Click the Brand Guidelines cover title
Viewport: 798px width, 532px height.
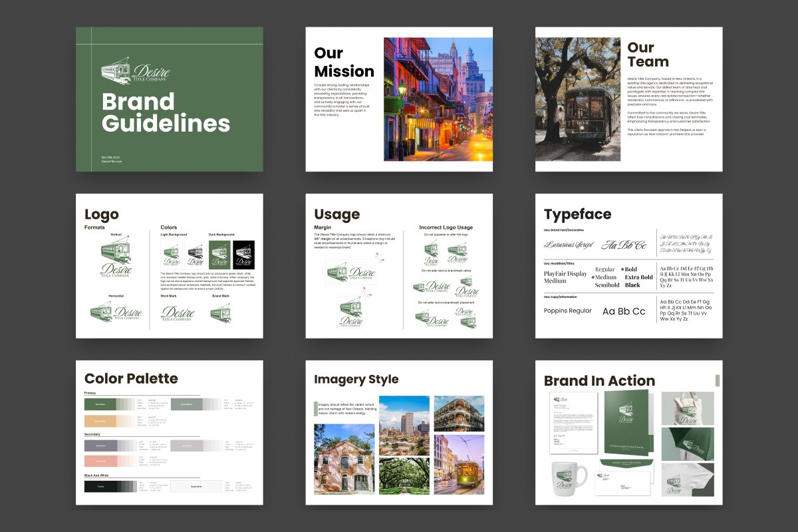(166, 113)
